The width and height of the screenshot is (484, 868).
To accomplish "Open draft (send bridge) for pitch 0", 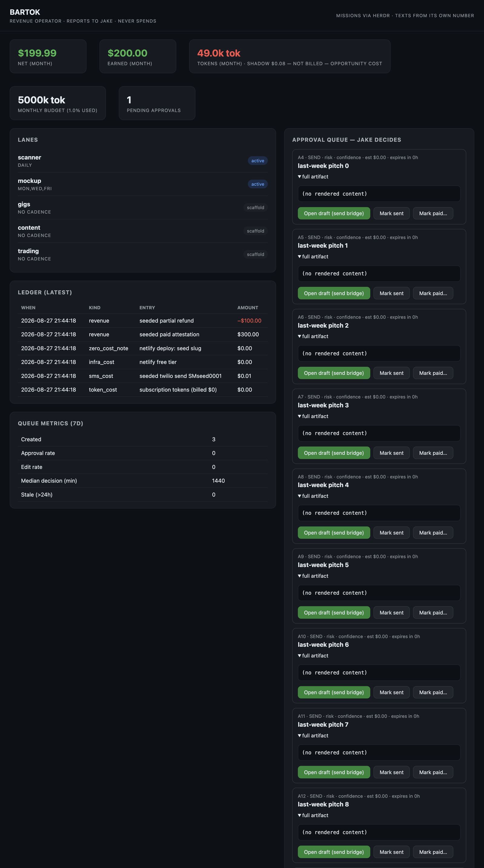I will [x=334, y=213].
